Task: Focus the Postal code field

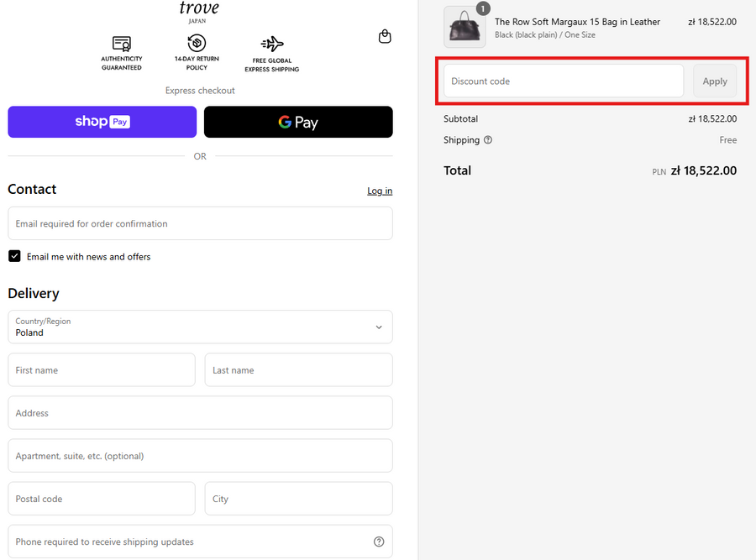Action: [x=102, y=498]
